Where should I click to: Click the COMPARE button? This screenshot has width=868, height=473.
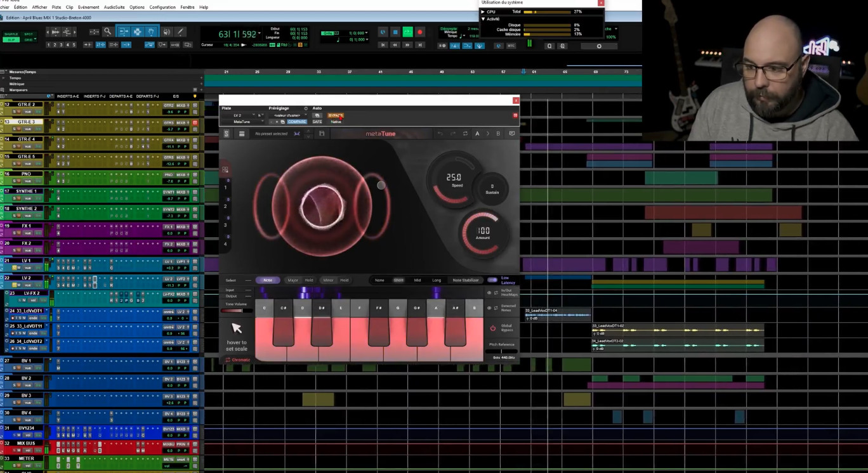point(297,122)
